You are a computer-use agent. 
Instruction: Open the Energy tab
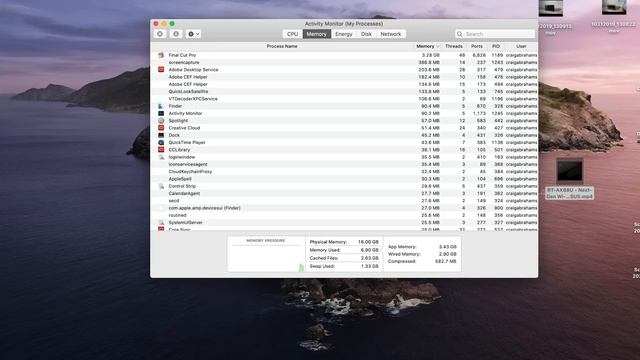(x=344, y=34)
